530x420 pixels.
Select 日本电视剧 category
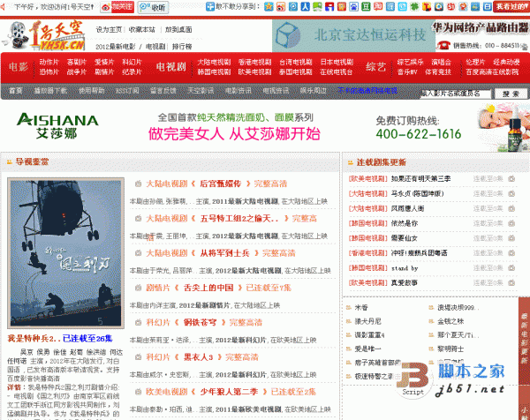[337, 62]
